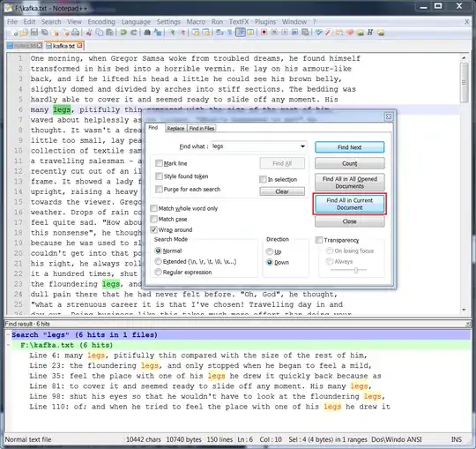Viewport: 476px width, 449px height.
Task: Enable the Style found token checkbox
Action: [159, 176]
